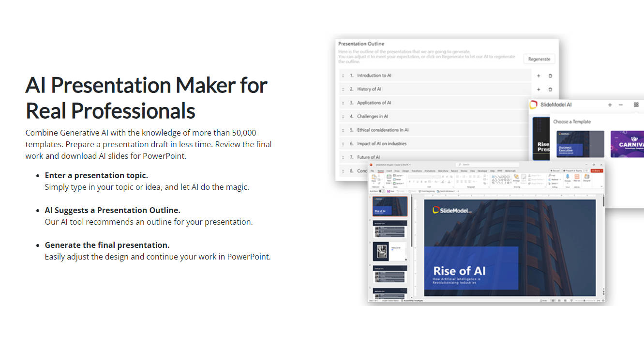
Task: Click the plus icon beside Introduction to AI
Action: (538, 76)
